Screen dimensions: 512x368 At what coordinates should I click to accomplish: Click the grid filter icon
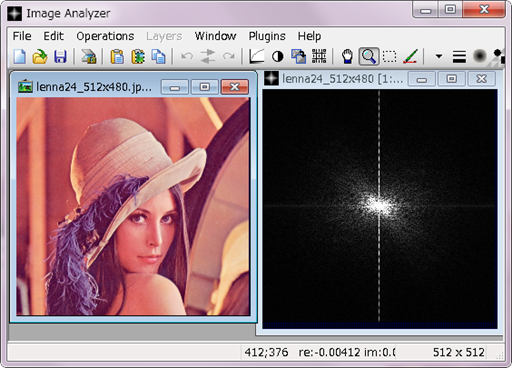click(x=319, y=56)
